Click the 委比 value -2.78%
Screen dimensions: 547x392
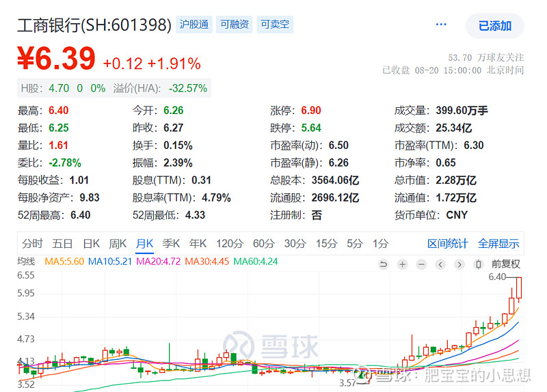(x=65, y=163)
